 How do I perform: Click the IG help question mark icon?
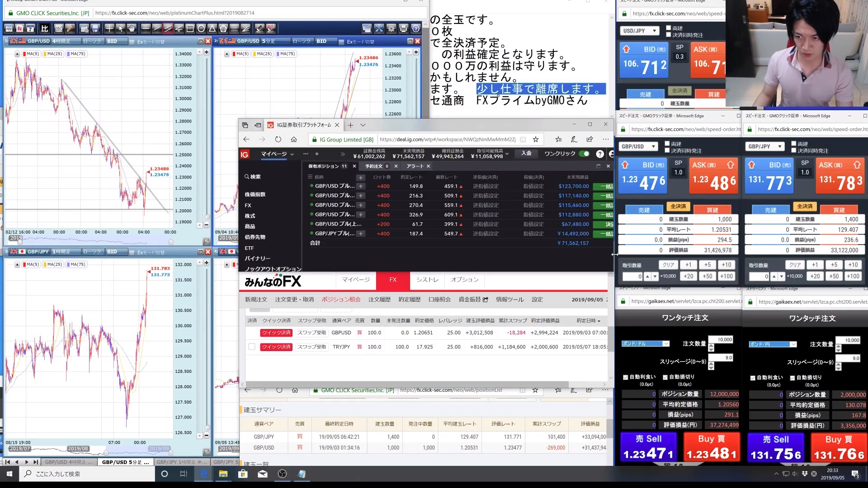coord(600,154)
